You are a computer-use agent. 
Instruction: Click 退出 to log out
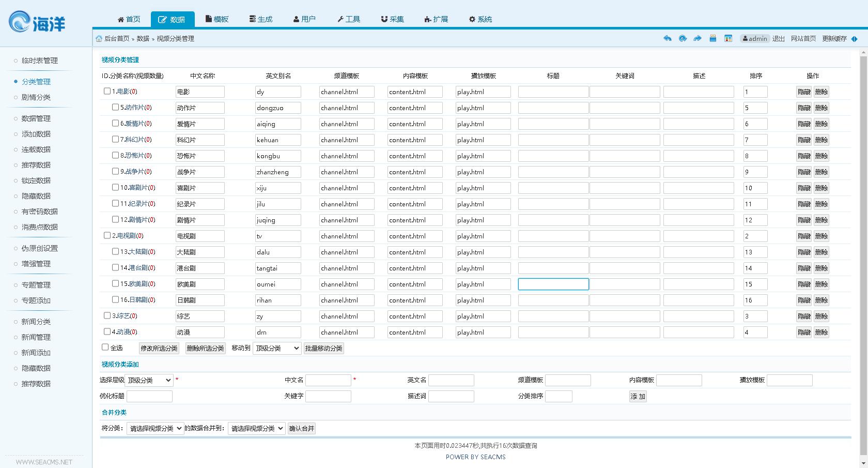pyautogui.click(x=778, y=38)
